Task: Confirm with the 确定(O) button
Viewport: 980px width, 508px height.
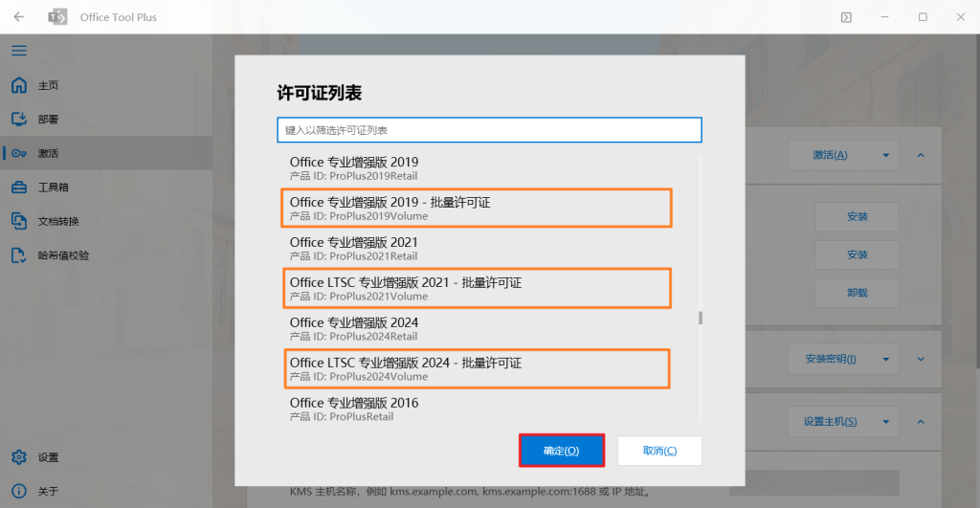Action: pyautogui.click(x=561, y=451)
